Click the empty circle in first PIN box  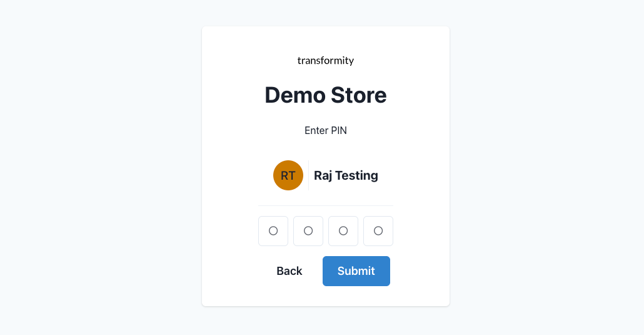tap(273, 230)
